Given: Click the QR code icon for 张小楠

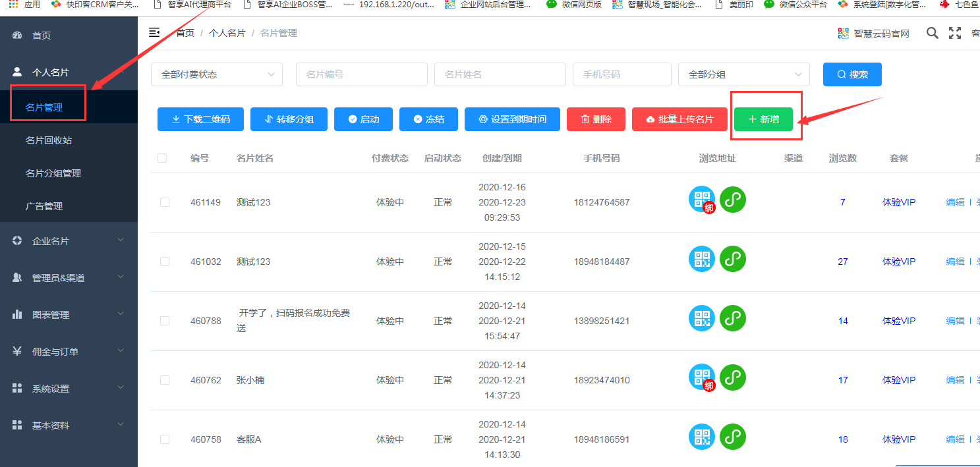Looking at the screenshot, I should click(x=701, y=377).
